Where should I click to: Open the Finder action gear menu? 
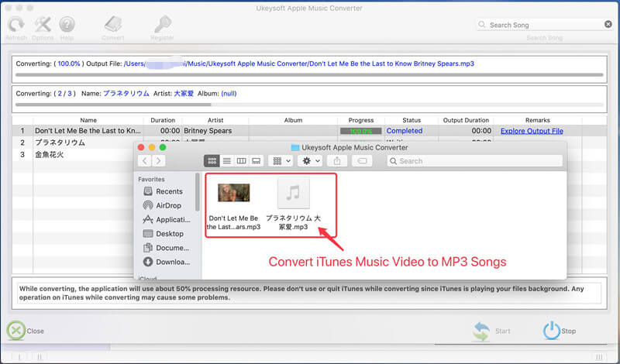click(x=311, y=161)
